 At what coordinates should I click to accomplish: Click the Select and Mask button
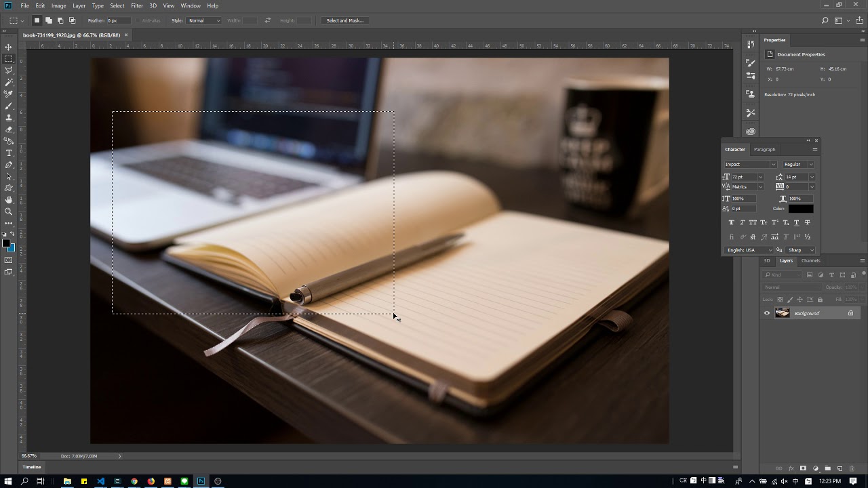click(344, 20)
